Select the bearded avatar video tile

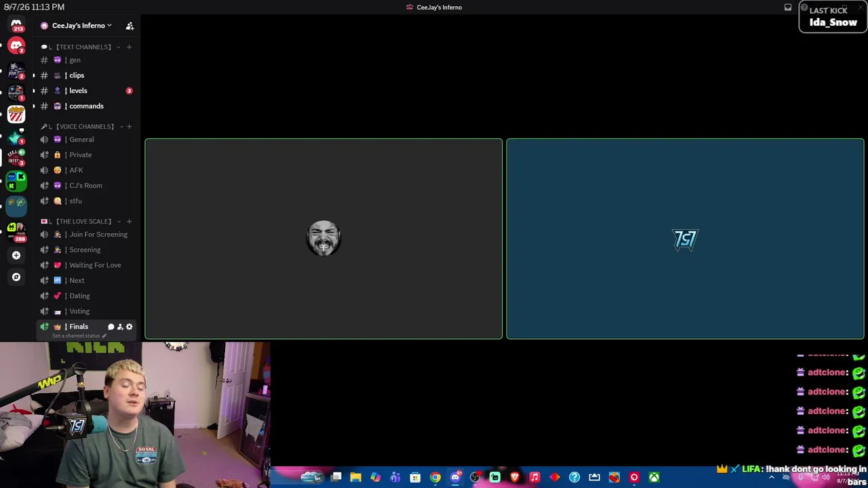click(x=323, y=239)
